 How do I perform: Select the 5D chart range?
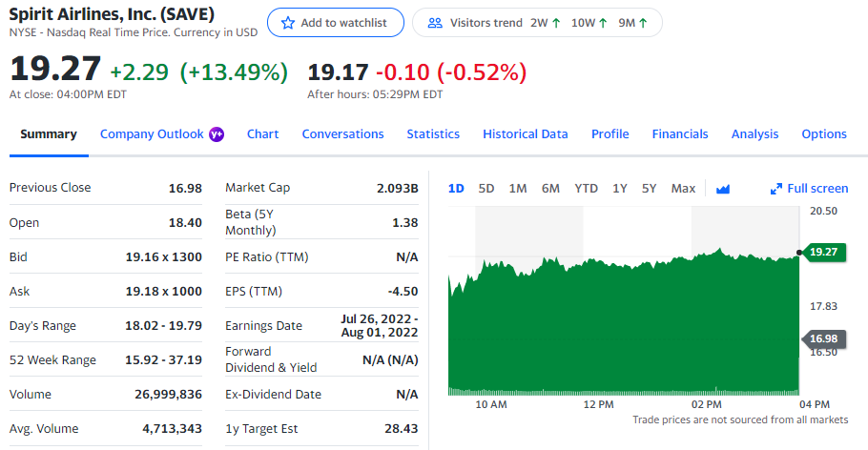(x=486, y=189)
